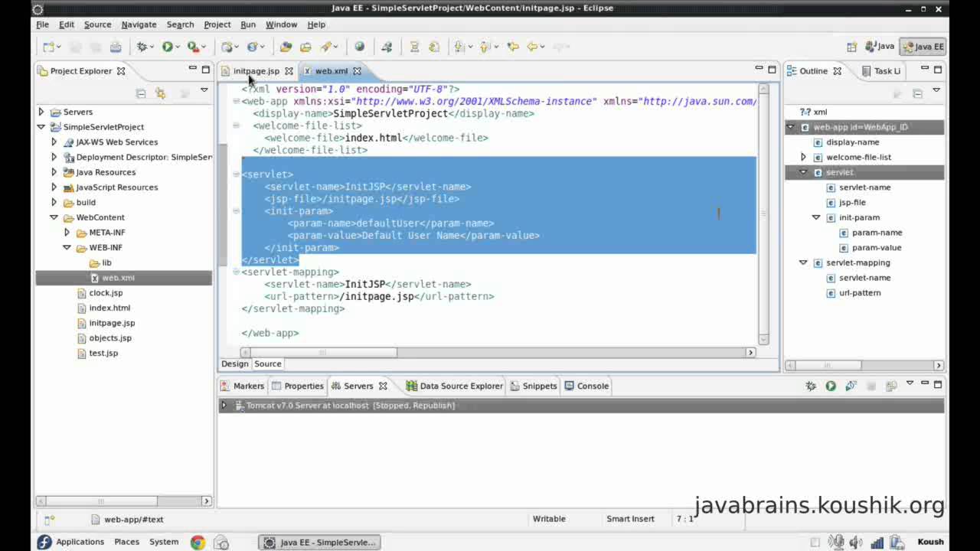Screen dimensions: 980x551
Task: Click the Open Perspective icon
Action: click(x=851, y=47)
